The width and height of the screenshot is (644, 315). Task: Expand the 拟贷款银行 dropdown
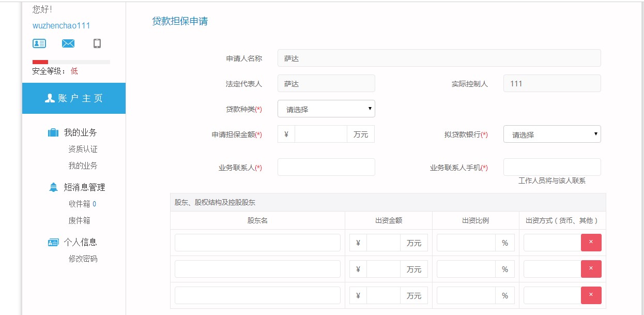coord(552,134)
